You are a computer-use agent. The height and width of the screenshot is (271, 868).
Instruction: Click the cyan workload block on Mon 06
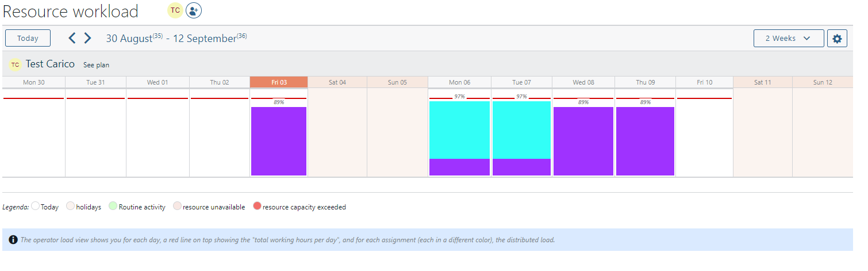(459, 129)
